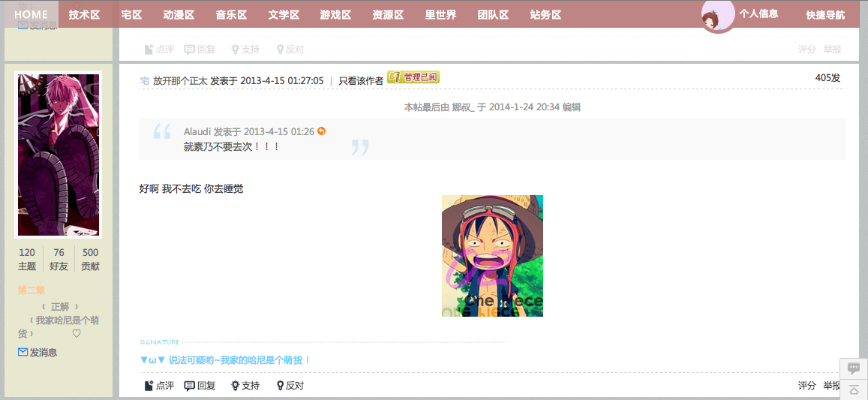Click 评分 rate link at bottom right
The image size is (868, 400).
[x=807, y=386]
